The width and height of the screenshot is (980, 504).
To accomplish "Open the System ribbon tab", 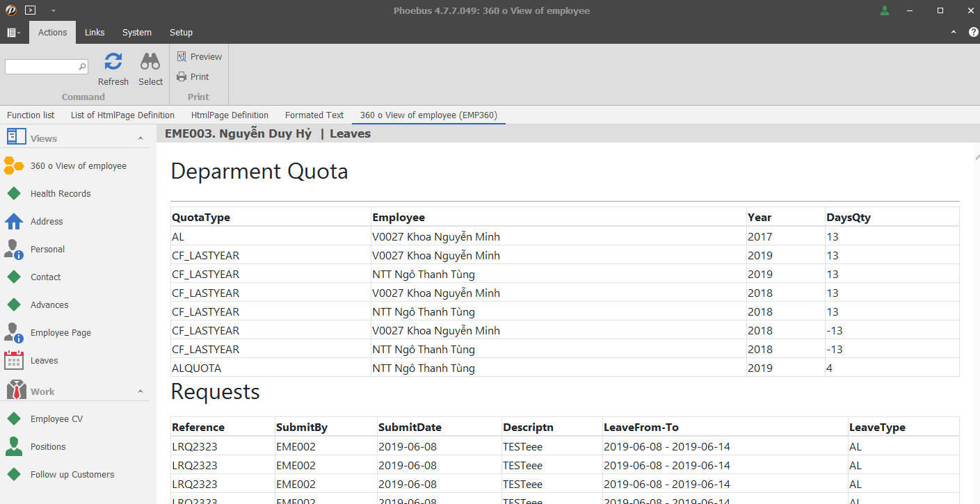I will coord(137,32).
